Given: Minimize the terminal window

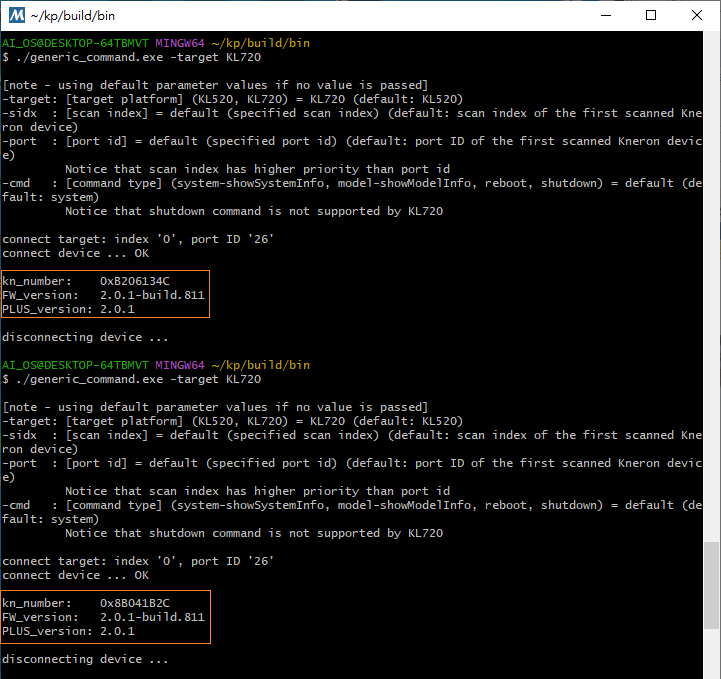Looking at the screenshot, I should [x=606, y=15].
